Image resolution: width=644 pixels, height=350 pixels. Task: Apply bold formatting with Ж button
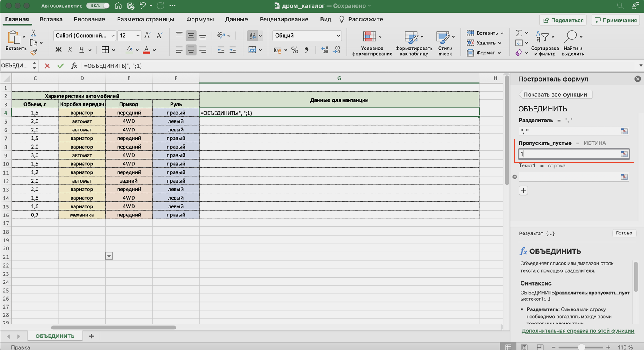tap(59, 50)
